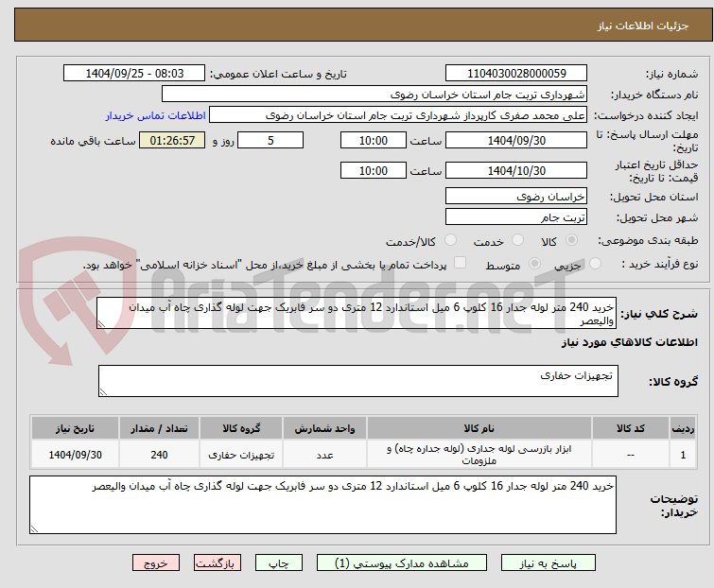This screenshot has width=714, height=588.
Task: Click item name ابزار بازرسی لوله جداری cell
Action: [x=479, y=455]
